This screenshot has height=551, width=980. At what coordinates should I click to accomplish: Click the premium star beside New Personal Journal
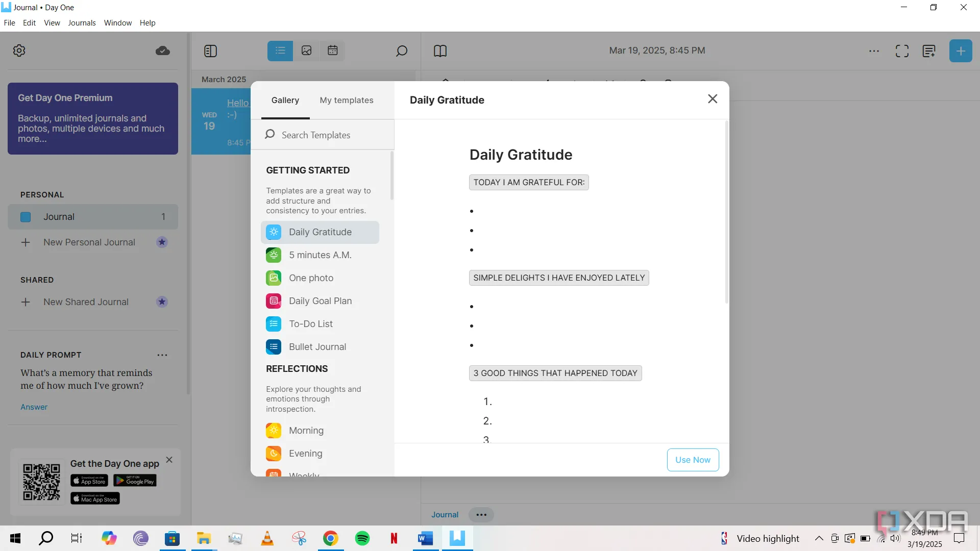click(162, 242)
